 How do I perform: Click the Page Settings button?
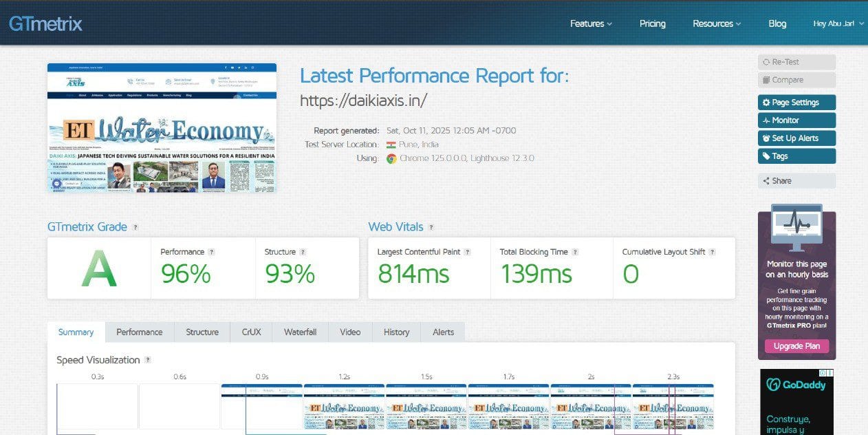pos(796,103)
